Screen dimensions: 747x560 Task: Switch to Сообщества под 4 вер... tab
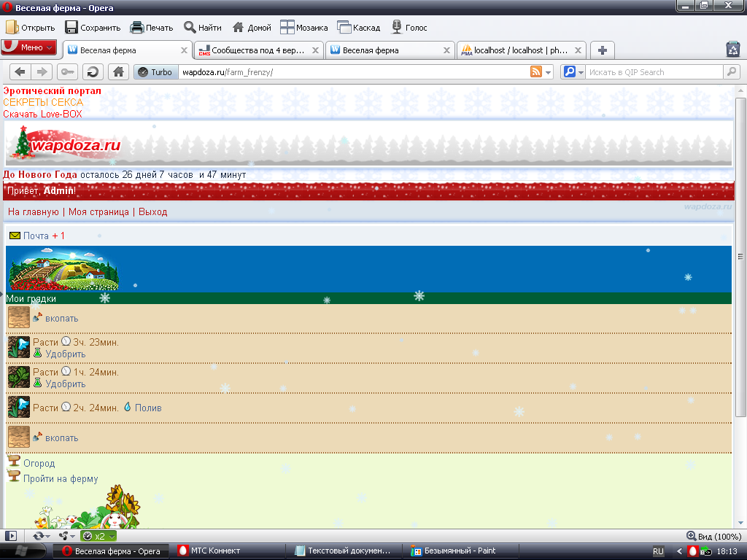coord(259,50)
